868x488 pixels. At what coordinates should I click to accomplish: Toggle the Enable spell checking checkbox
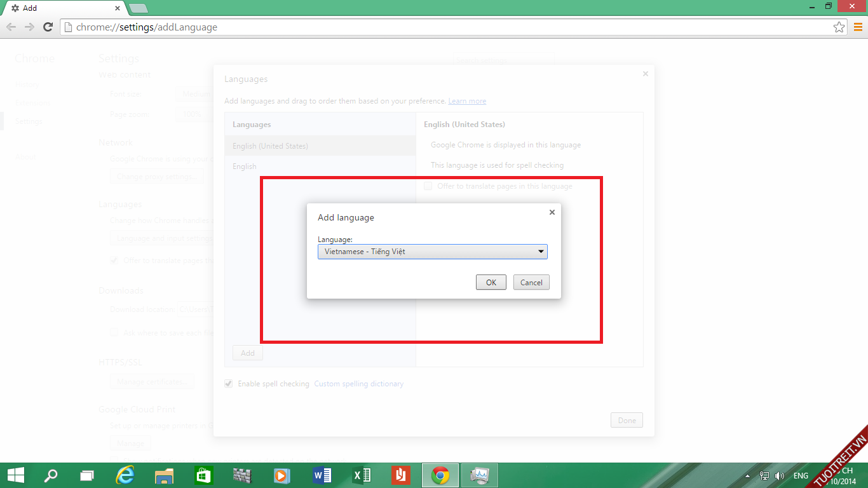pyautogui.click(x=229, y=384)
